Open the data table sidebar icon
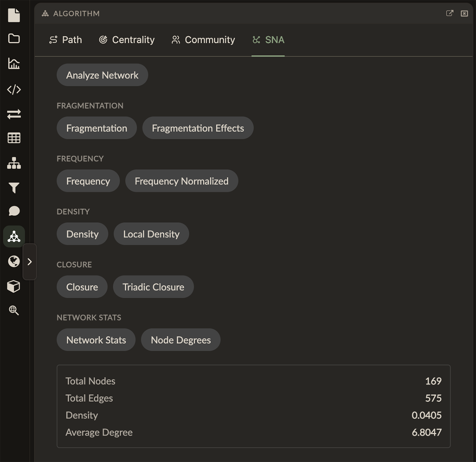The width and height of the screenshot is (476, 462). click(14, 138)
